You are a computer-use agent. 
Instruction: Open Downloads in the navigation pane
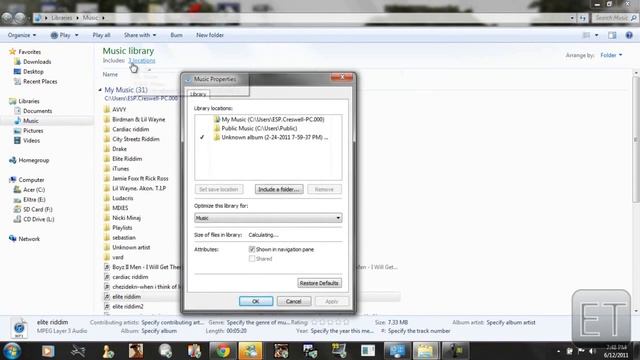(x=37, y=62)
